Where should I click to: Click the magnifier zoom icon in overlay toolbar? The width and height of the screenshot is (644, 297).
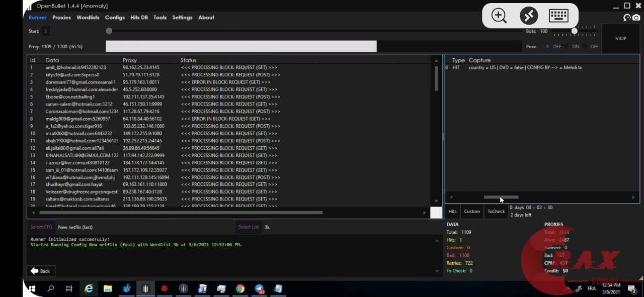coord(499,16)
